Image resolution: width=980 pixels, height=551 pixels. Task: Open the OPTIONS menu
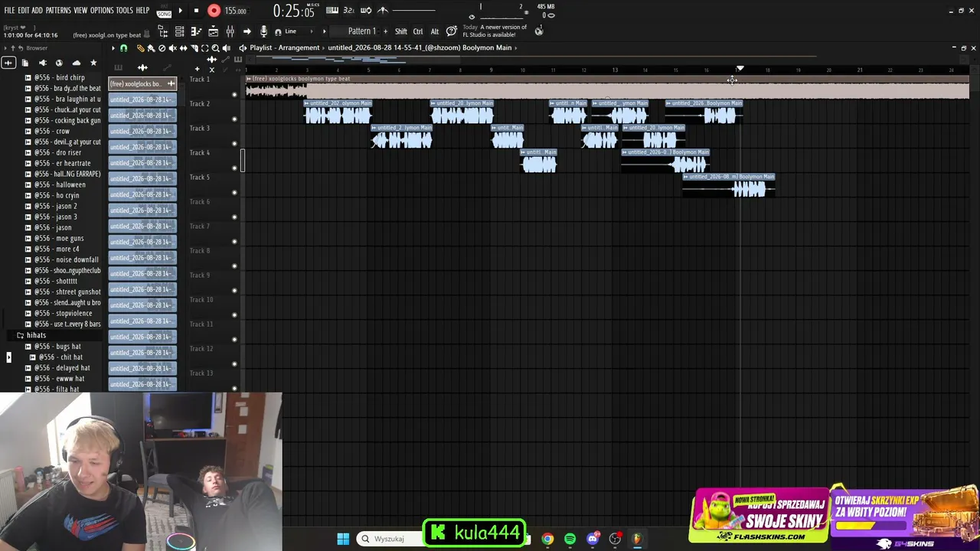pyautogui.click(x=102, y=11)
